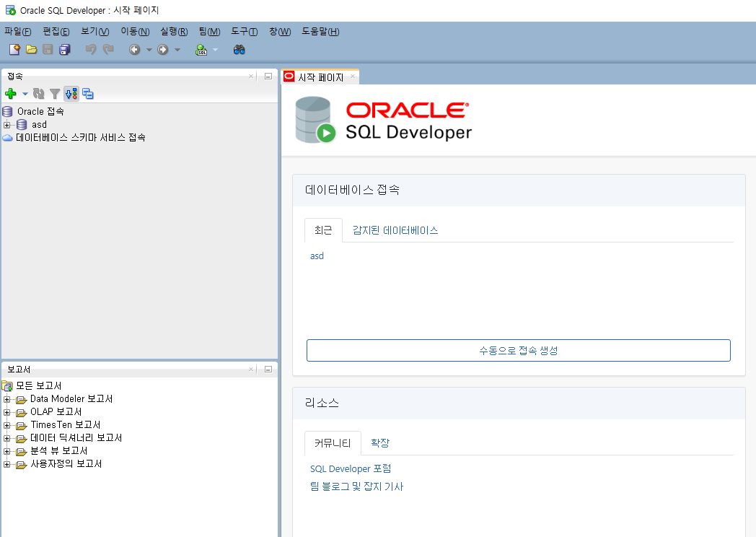This screenshot has height=537, width=756.
Task: Click the Redo arrow icon
Action: (x=108, y=49)
